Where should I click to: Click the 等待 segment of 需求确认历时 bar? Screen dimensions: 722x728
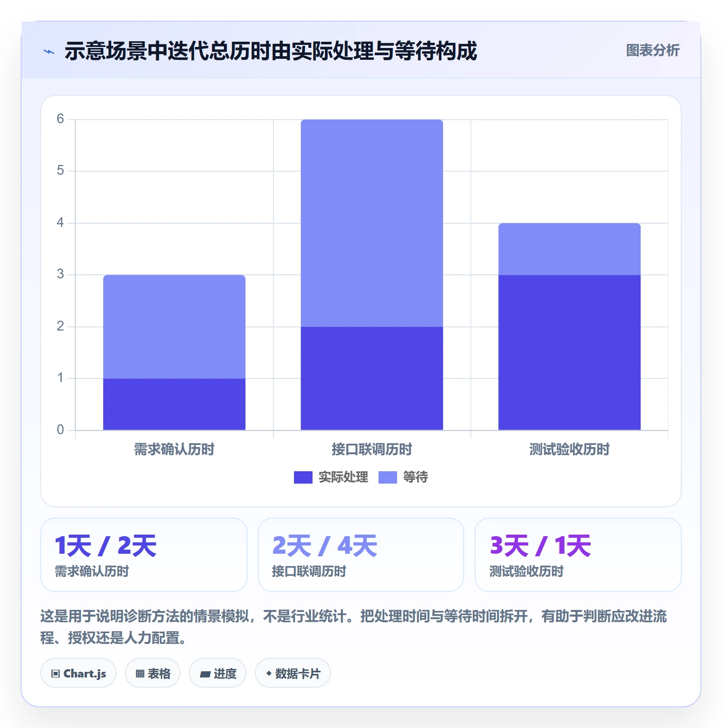pyautogui.click(x=174, y=327)
